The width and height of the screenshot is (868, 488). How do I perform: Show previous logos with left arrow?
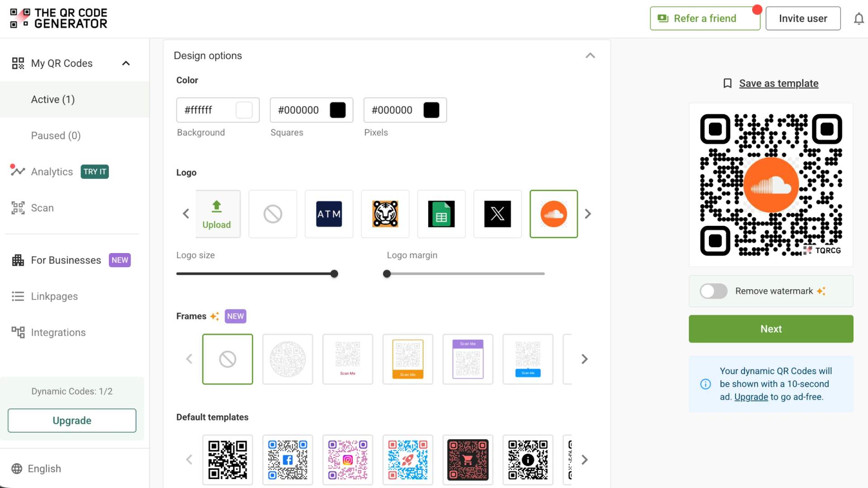tap(186, 214)
